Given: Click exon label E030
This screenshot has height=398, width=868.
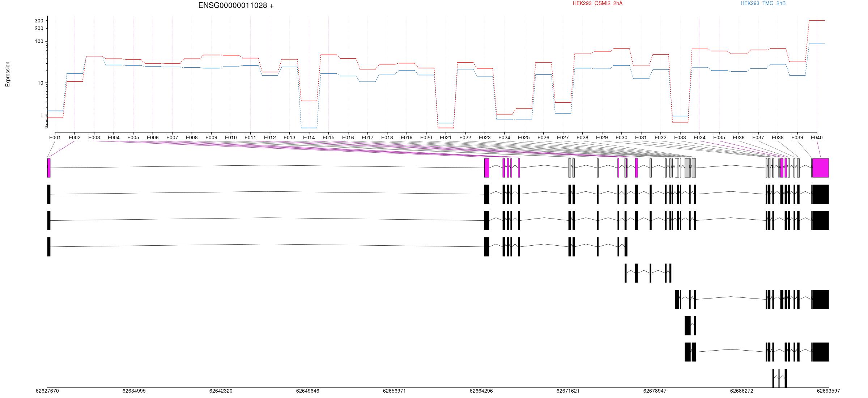Looking at the screenshot, I should [x=621, y=137].
